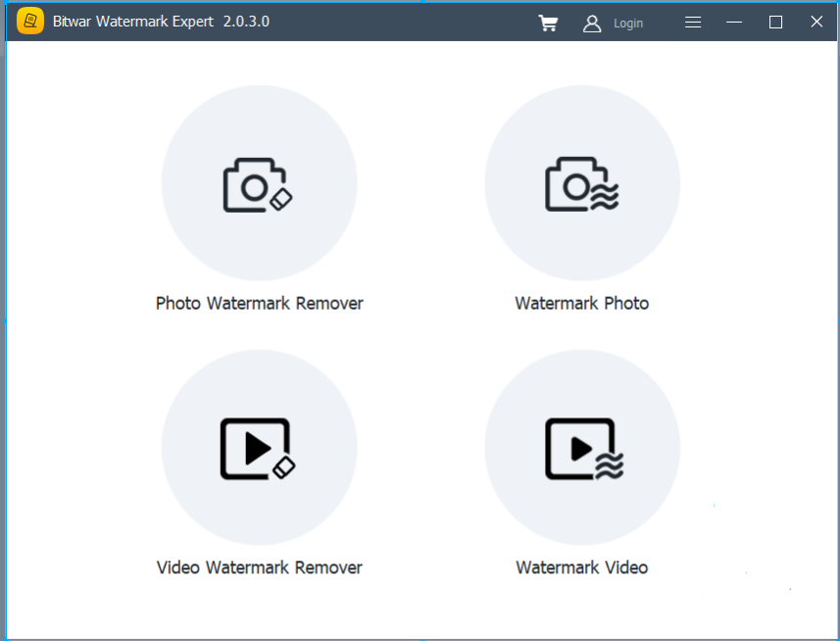Launch the Watermark Video play-waves icon
This screenshot has height=641, width=840.
(x=582, y=448)
